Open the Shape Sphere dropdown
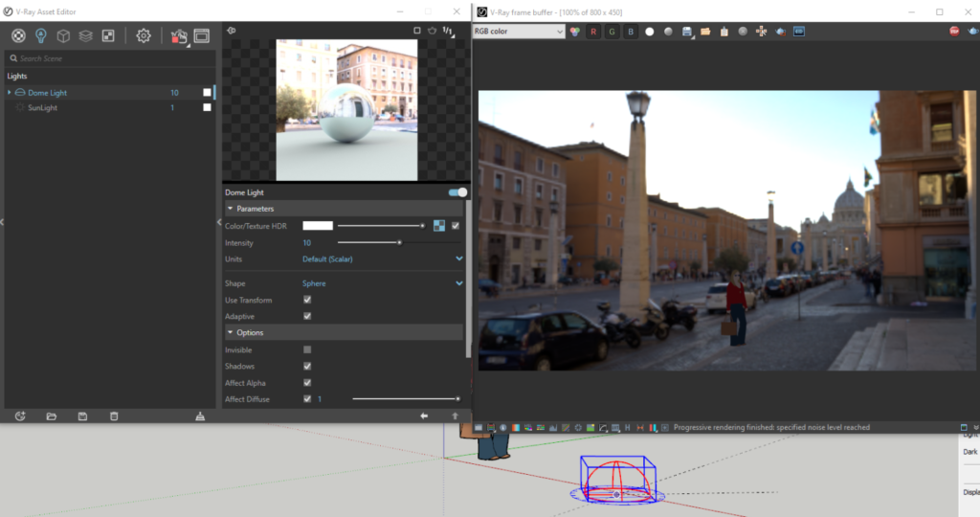This screenshot has height=517, width=980. [383, 283]
